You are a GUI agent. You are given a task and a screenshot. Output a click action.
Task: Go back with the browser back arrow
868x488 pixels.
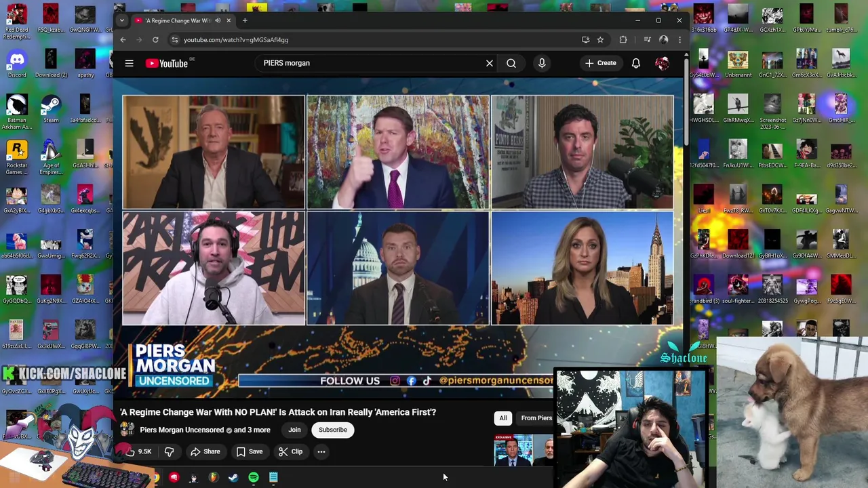coord(123,40)
